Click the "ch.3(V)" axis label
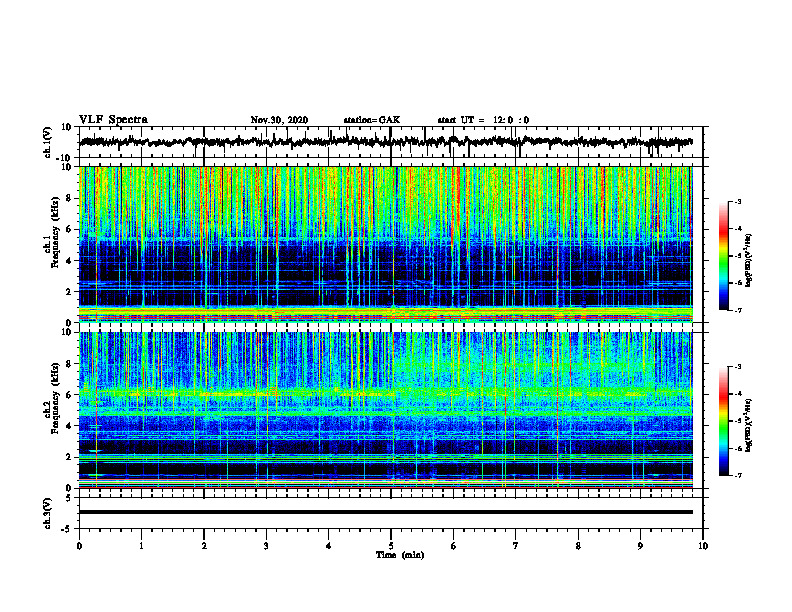The height and width of the screenshot is (612, 792). click(x=48, y=513)
